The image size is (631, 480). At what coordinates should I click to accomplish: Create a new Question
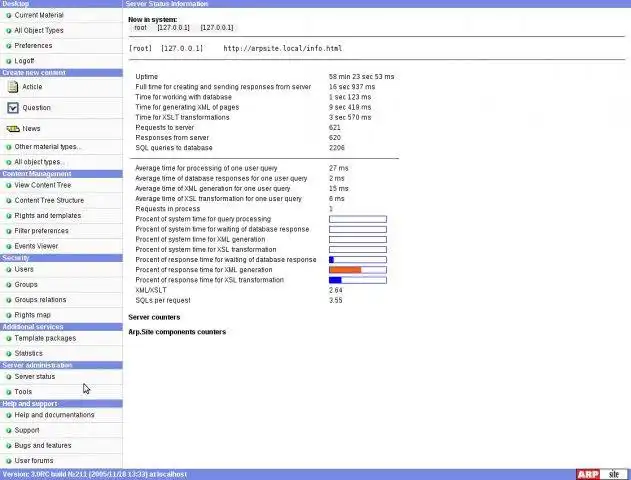point(37,108)
